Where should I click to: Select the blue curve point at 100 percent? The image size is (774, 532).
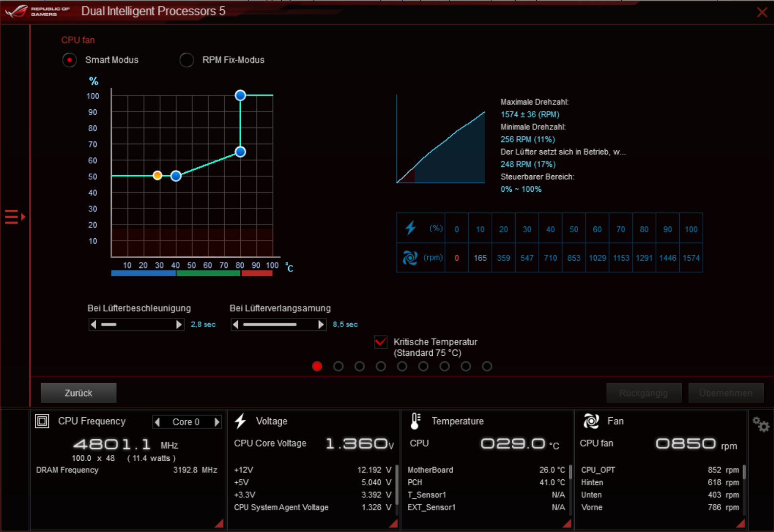pyautogui.click(x=240, y=95)
